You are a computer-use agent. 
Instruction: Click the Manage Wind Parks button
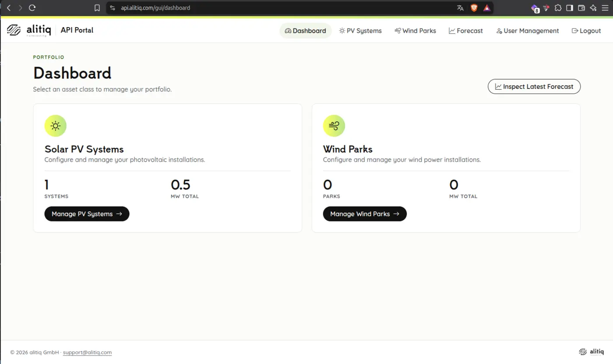click(x=365, y=214)
